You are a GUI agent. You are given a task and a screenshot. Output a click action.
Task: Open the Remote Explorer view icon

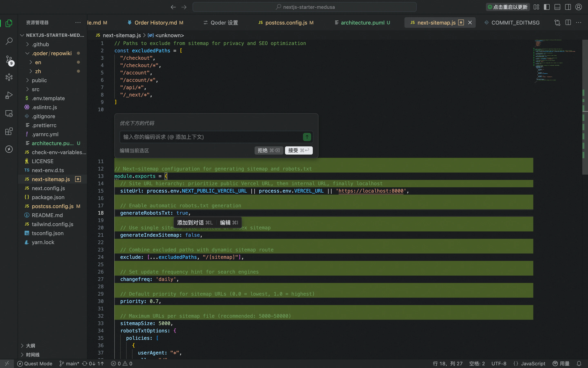pos(9,113)
